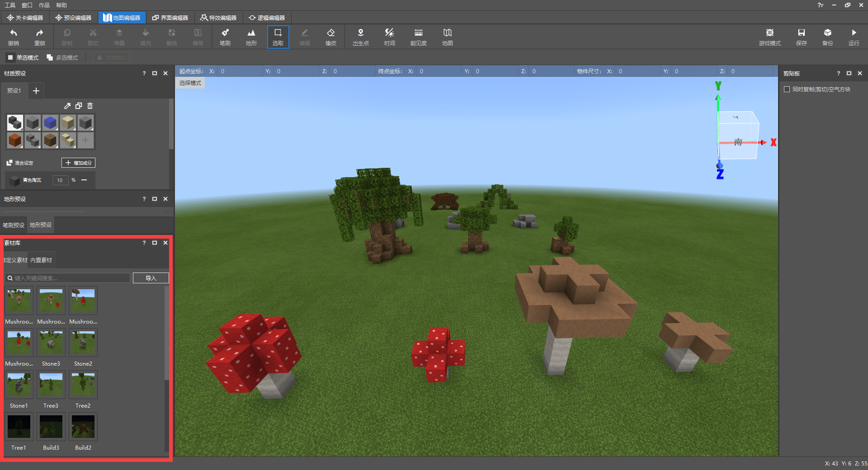868x470 pixels.
Task: Open the 工具 menu
Action: tap(10, 5)
